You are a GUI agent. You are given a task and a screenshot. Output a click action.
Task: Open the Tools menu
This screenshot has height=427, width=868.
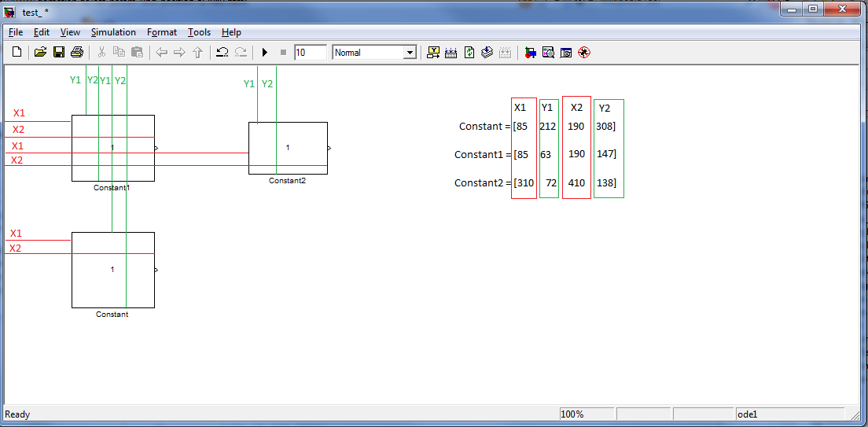click(199, 32)
